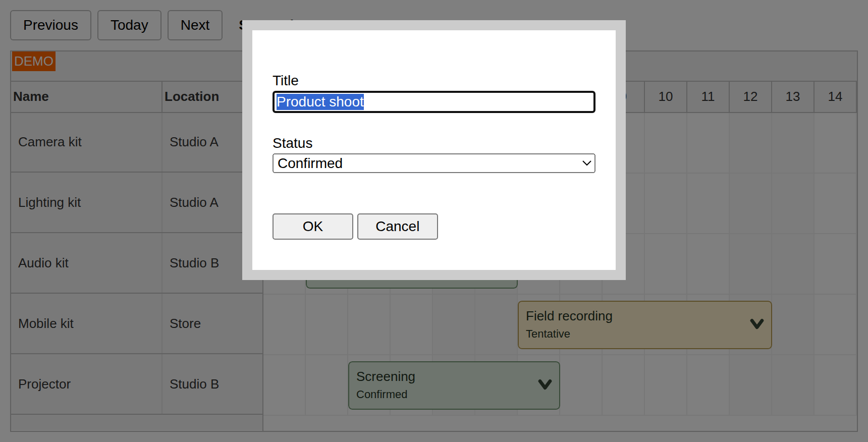Viewport: 868px width, 442px height.
Task: Click the Name column header
Action: tap(86, 97)
